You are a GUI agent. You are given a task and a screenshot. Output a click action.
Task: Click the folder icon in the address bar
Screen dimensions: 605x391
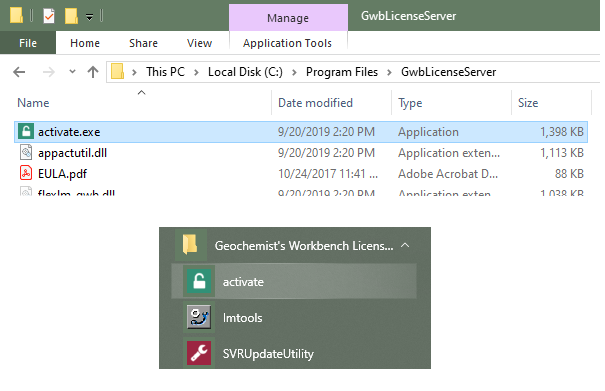(117, 72)
